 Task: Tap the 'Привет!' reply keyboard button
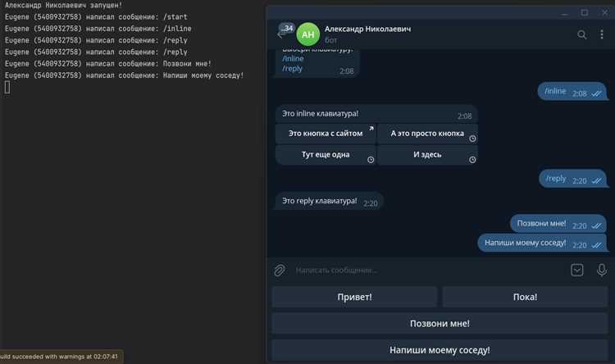(354, 297)
